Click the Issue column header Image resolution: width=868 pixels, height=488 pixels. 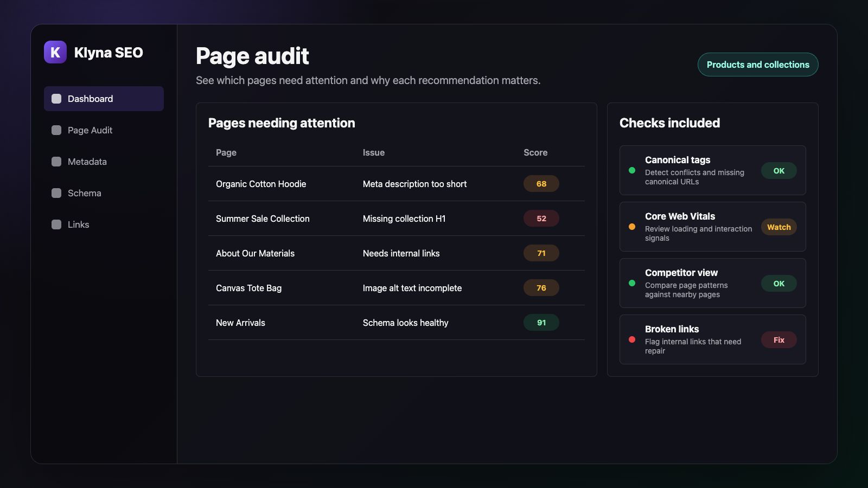(x=374, y=152)
